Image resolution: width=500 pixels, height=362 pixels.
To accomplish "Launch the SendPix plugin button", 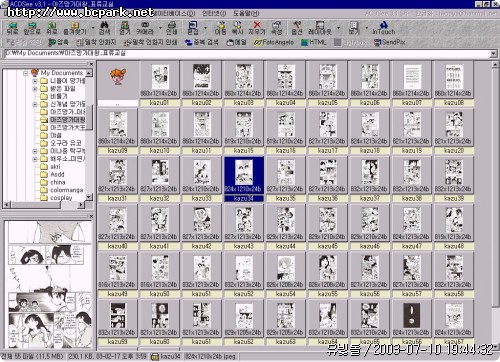I will (390, 42).
